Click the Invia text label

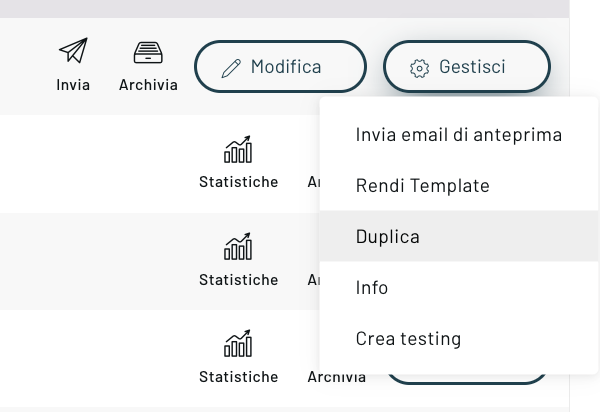[73, 85]
